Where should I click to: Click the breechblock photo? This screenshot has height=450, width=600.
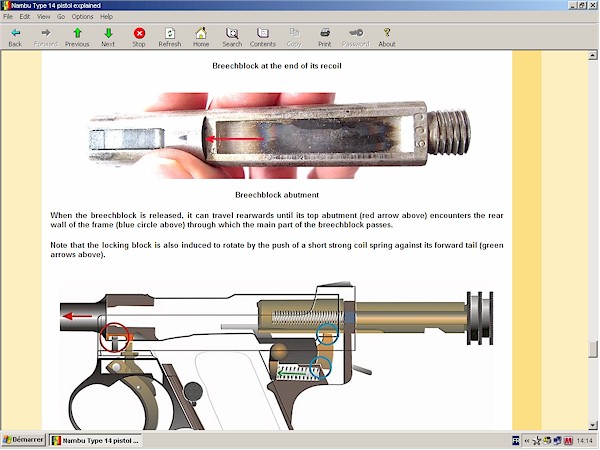[279, 135]
